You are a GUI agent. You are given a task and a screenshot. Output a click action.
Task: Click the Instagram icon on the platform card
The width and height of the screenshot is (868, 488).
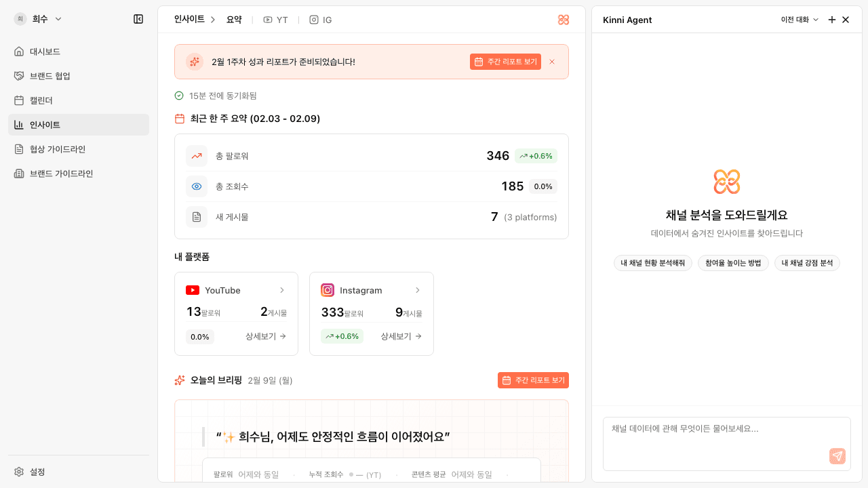(328, 290)
